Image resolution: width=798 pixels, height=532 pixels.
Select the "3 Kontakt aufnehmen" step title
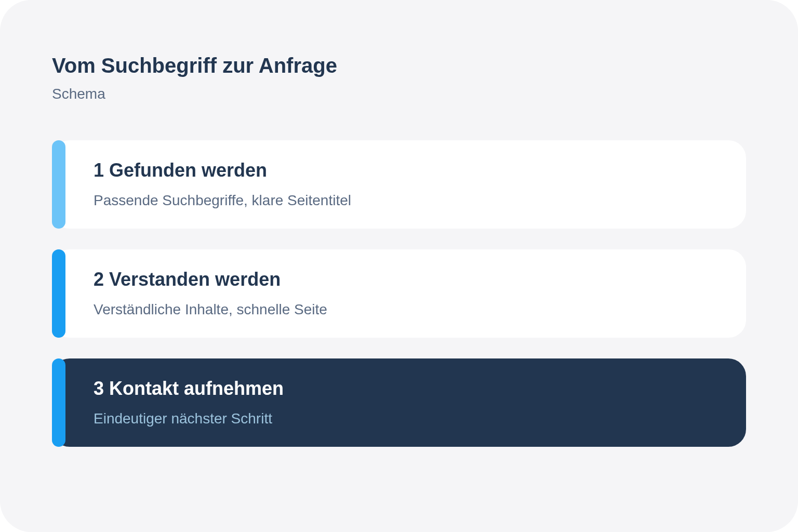tap(189, 389)
